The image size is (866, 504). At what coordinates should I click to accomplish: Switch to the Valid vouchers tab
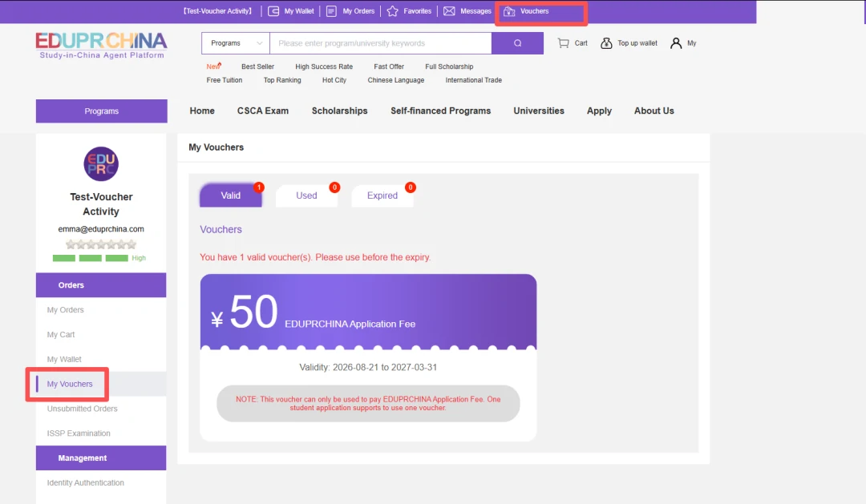(231, 196)
